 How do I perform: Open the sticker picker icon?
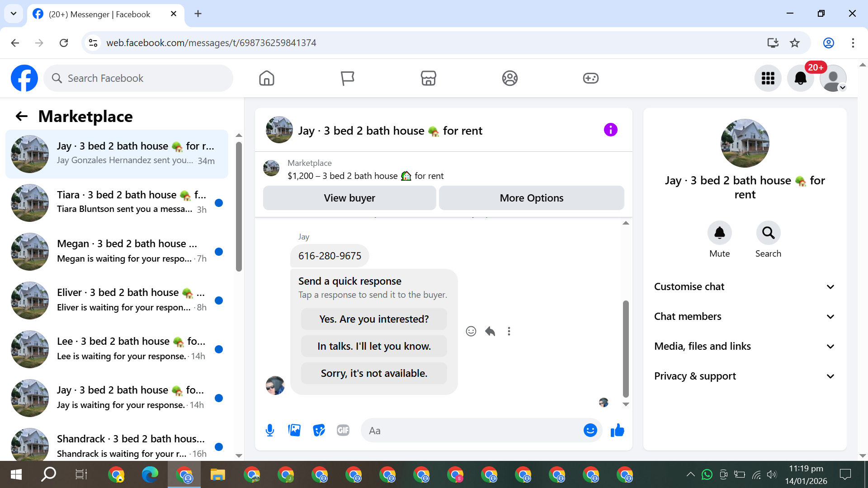click(319, 430)
